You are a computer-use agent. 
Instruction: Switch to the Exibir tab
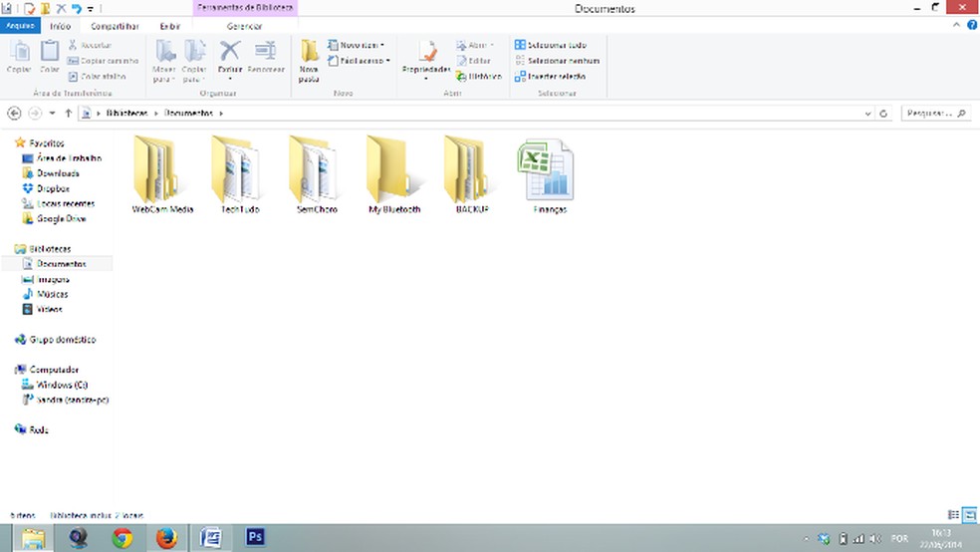(170, 26)
